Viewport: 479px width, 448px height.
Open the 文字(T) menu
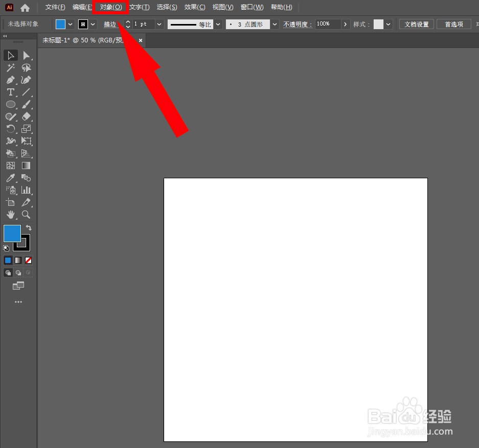[x=139, y=7]
